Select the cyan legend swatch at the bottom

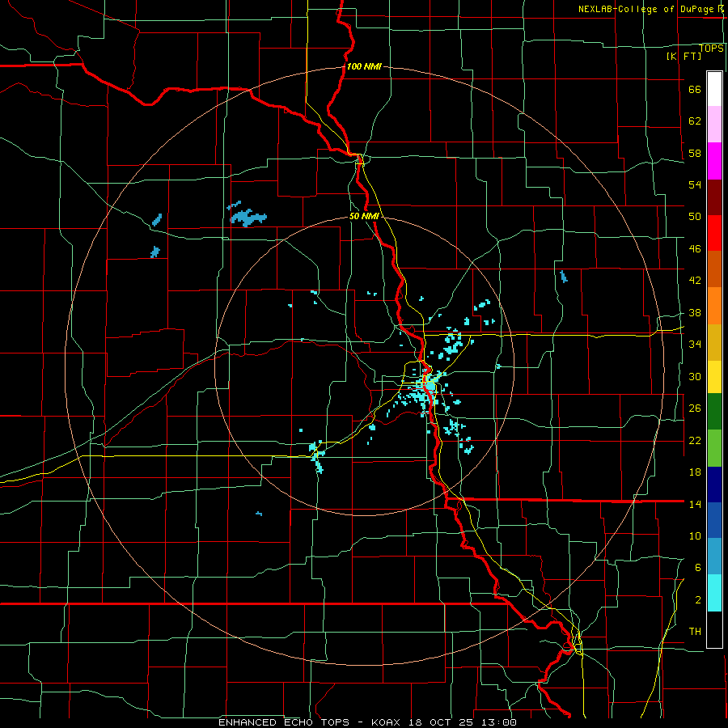pos(714,593)
